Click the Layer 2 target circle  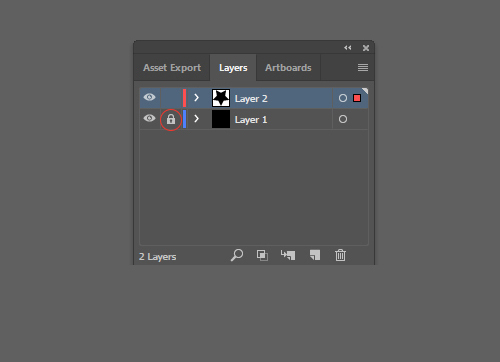pos(343,98)
